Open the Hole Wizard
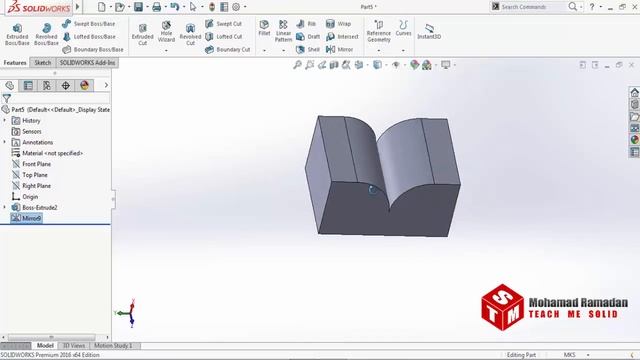Viewport: 640px width, 360px height. point(166,31)
